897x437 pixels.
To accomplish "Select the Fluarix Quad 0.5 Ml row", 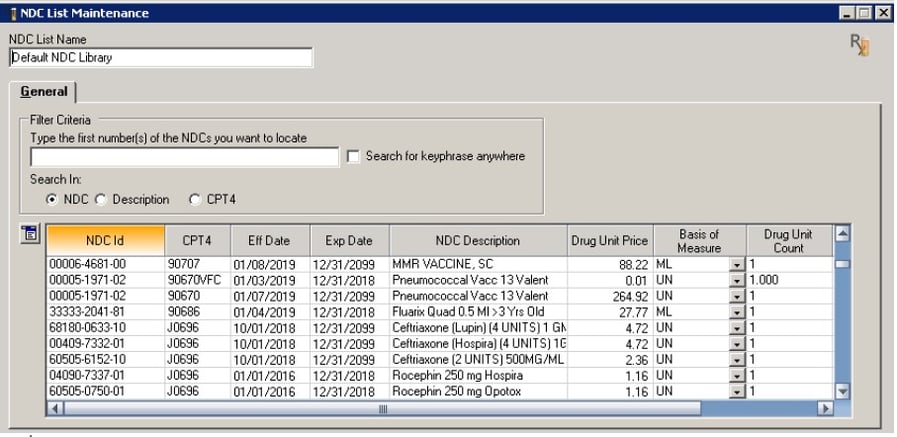I will [x=478, y=312].
